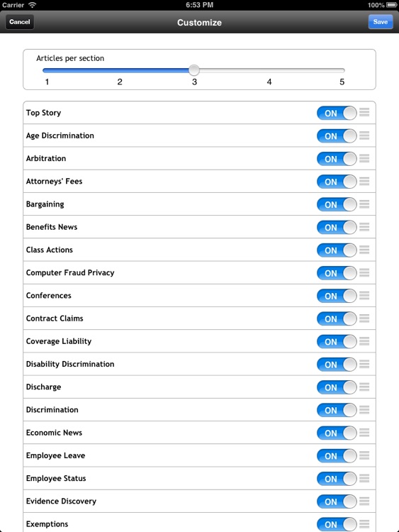This screenshot has width=399, height=532.
Task: Click the reorder handle for Benefits News
Action: click(364, 227)
